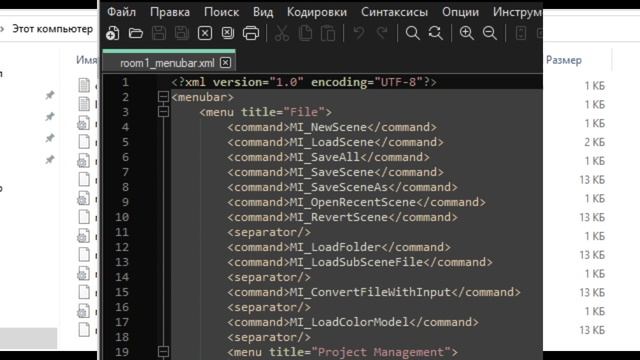Open the Опции menu
The image size is (640, 360).
tap(460, 12)
